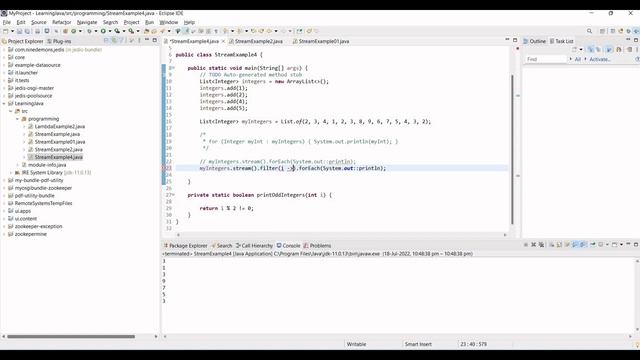The height and width of the screenshot is (360, 640).
Task: Click the Open Perspective icon
Action: tap(602, 31)
